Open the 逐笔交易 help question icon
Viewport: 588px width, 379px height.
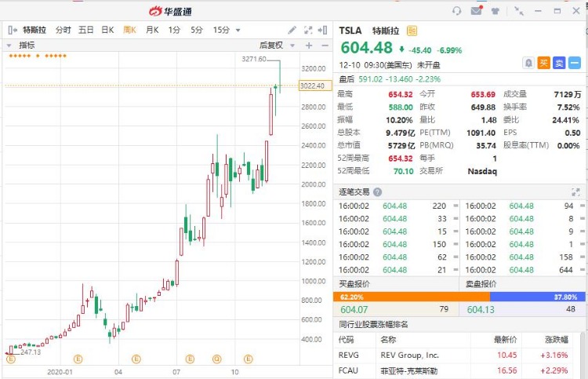tap(378, 192)
